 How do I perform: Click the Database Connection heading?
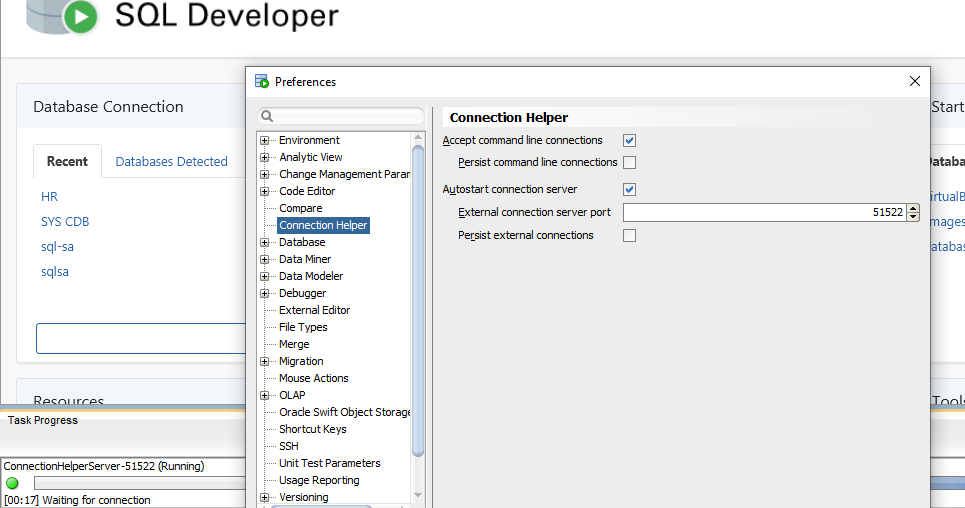point(108,107)
